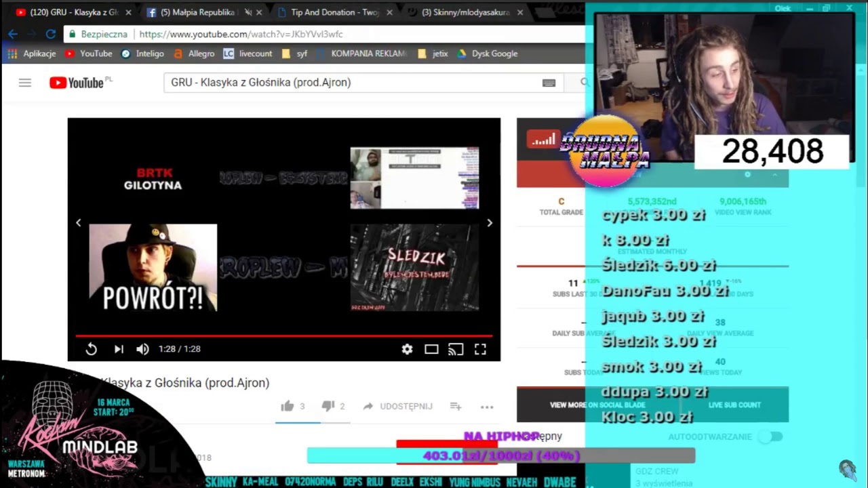This screenshot has height=488, width=868.
Task: Open the Śledzik suggested video thumbnail
Action: click(x=414, y=268)
